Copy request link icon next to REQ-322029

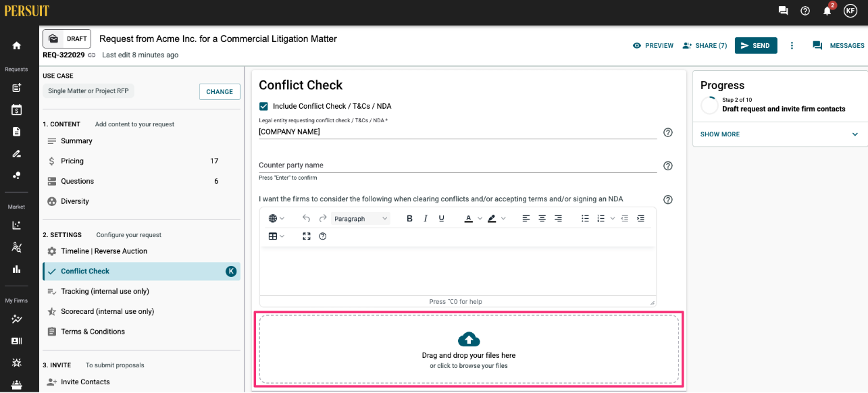click(92, 55)
